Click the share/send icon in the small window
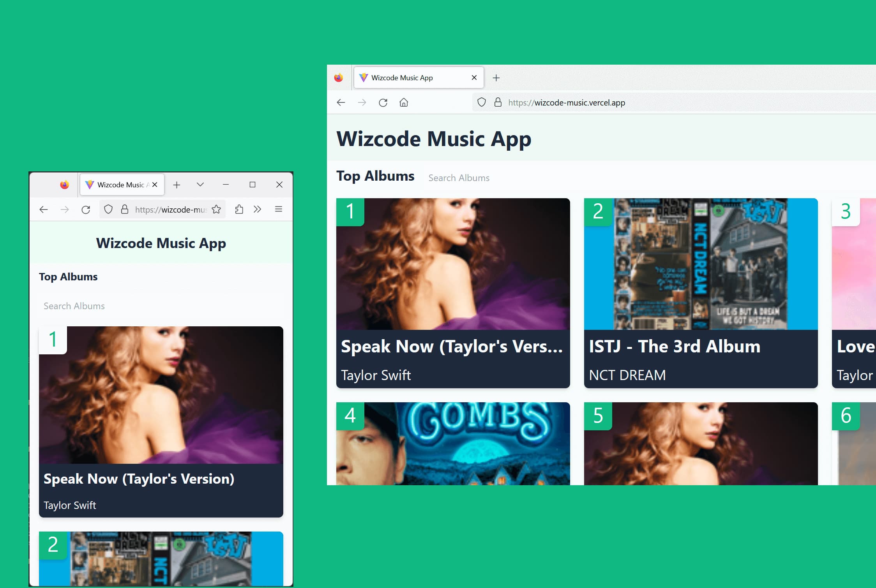Viewport: 876px width, 588px height. tap(239, 209)
